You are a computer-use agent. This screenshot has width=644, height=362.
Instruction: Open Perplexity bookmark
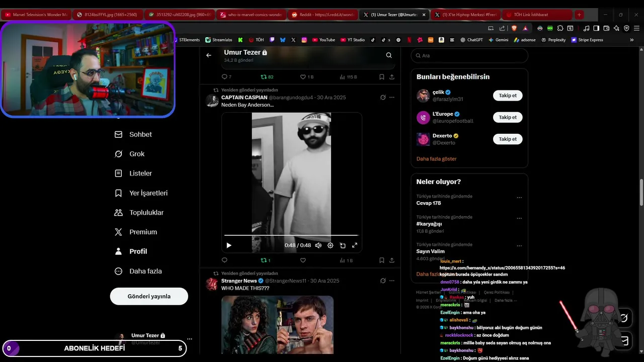(x=553, y=40)
